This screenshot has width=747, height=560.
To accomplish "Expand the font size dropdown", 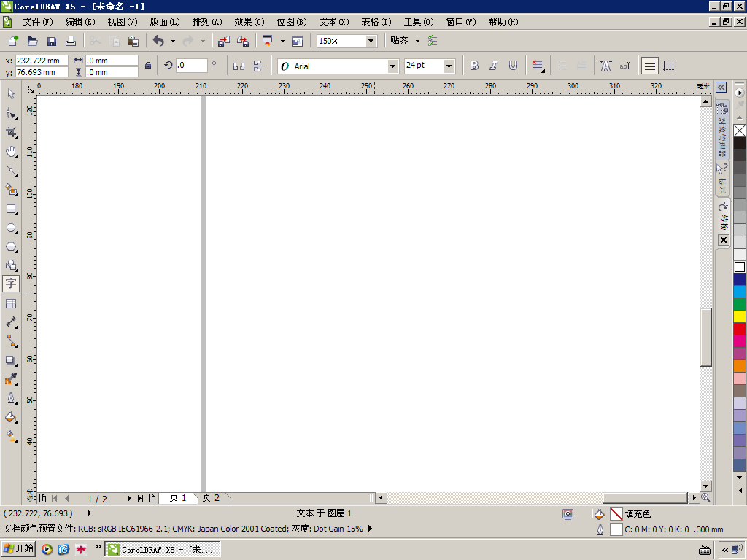I will pyautogui.click(x=449, y=66).
